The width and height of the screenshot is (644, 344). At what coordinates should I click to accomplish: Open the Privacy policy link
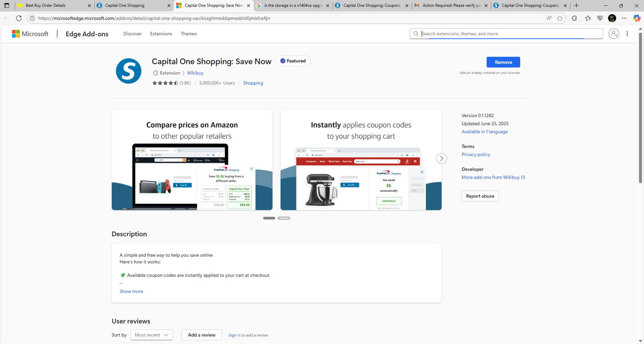pos(476,154)
